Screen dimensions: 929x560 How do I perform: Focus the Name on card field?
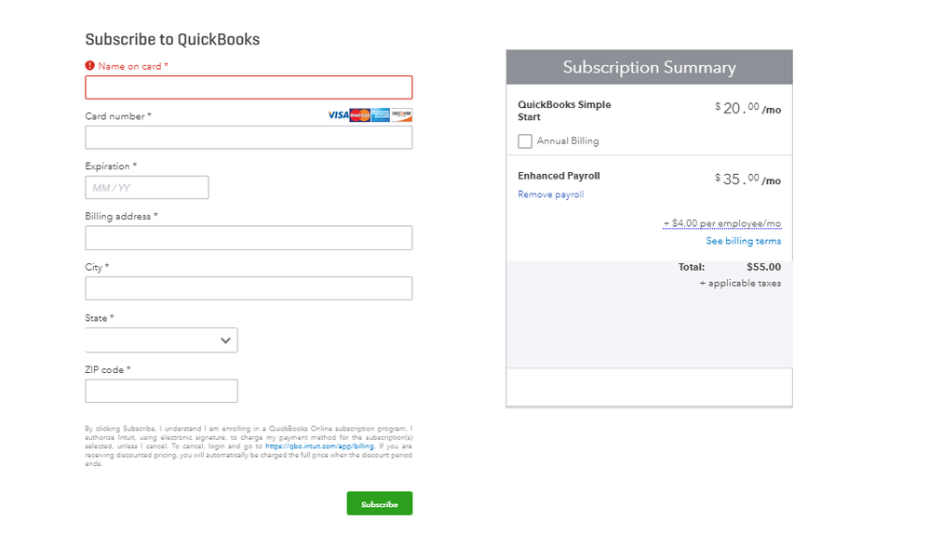[x=249, y=87]
